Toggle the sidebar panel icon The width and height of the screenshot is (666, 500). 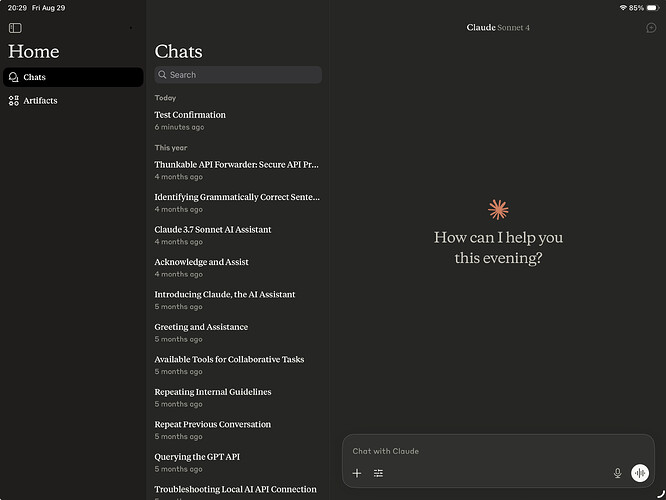click(15, 28)
